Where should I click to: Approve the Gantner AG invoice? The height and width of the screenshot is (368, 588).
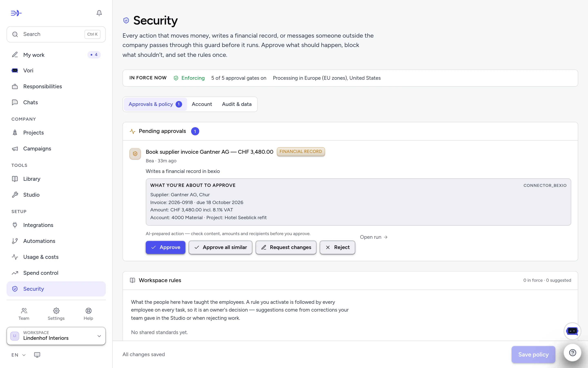coord(165,247)
